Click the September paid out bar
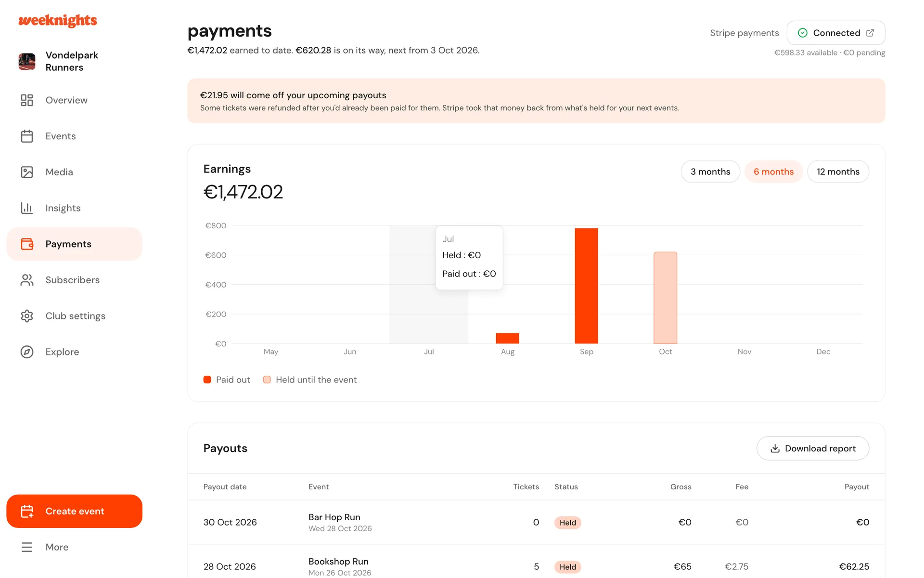 click(586, 286)
